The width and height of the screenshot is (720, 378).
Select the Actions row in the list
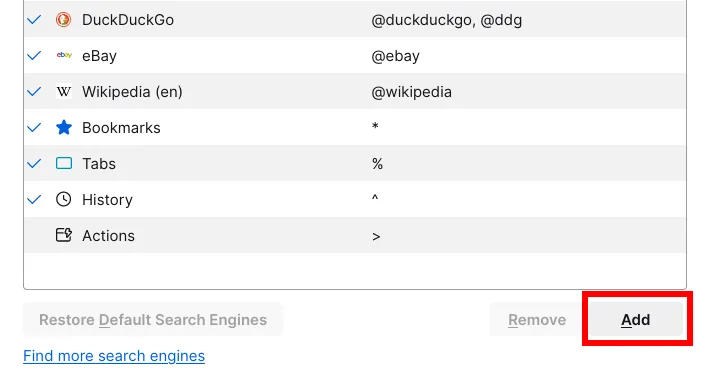pos(355,235)
